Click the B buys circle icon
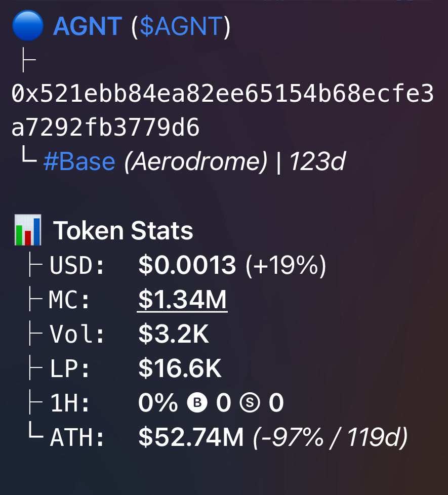The image size is (448, 495). (x=197, y=402)
